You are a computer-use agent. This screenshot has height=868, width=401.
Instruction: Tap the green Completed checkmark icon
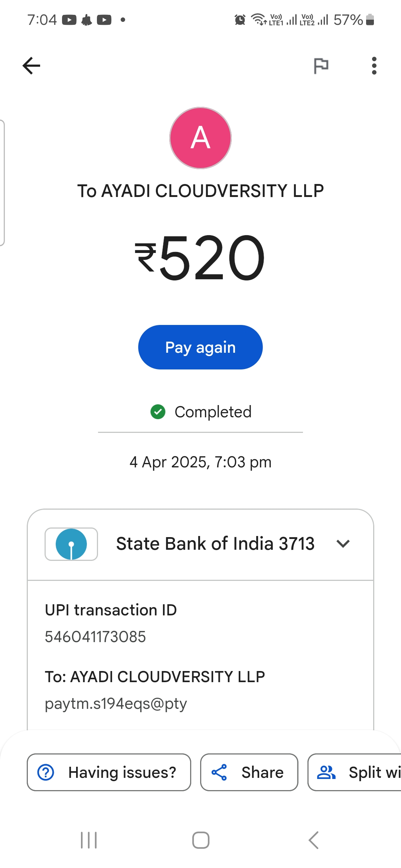pyautogui.click(x=158, y=412)
